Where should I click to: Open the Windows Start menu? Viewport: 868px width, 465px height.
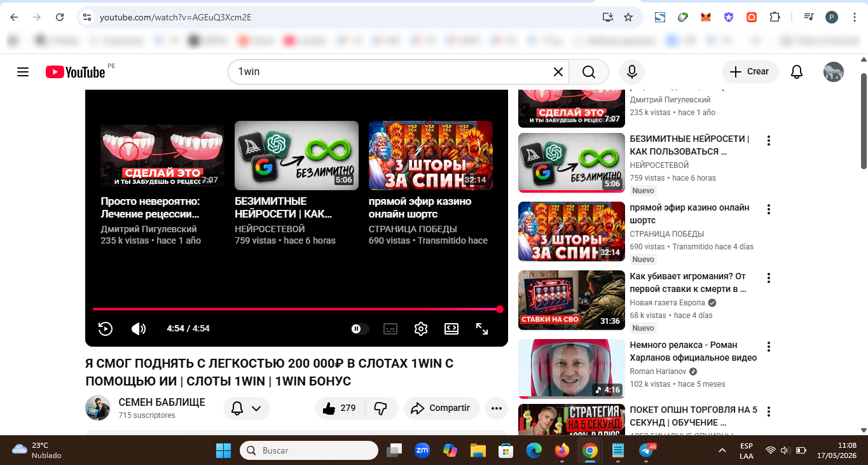pos(224,450)
